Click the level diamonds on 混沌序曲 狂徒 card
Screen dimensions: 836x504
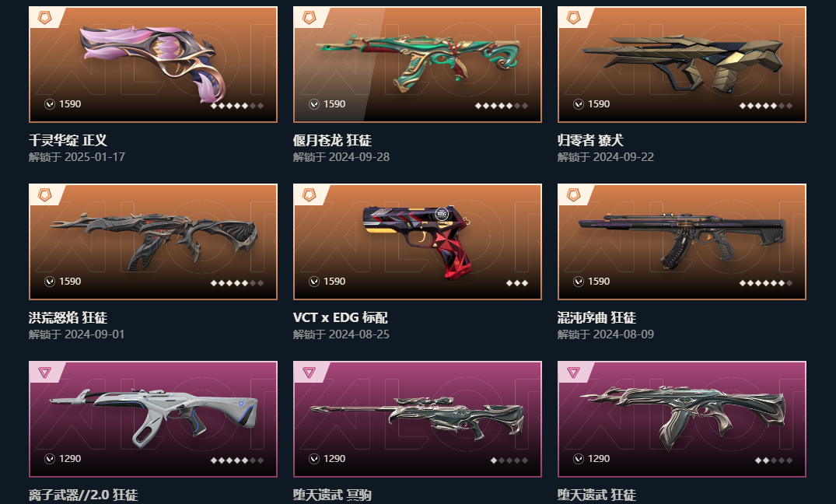pyautogui.click(x=766, y=283)
